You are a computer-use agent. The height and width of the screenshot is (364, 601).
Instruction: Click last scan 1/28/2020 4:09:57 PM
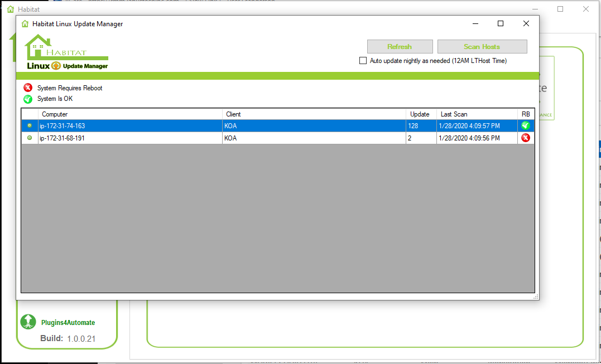point(477,125)
